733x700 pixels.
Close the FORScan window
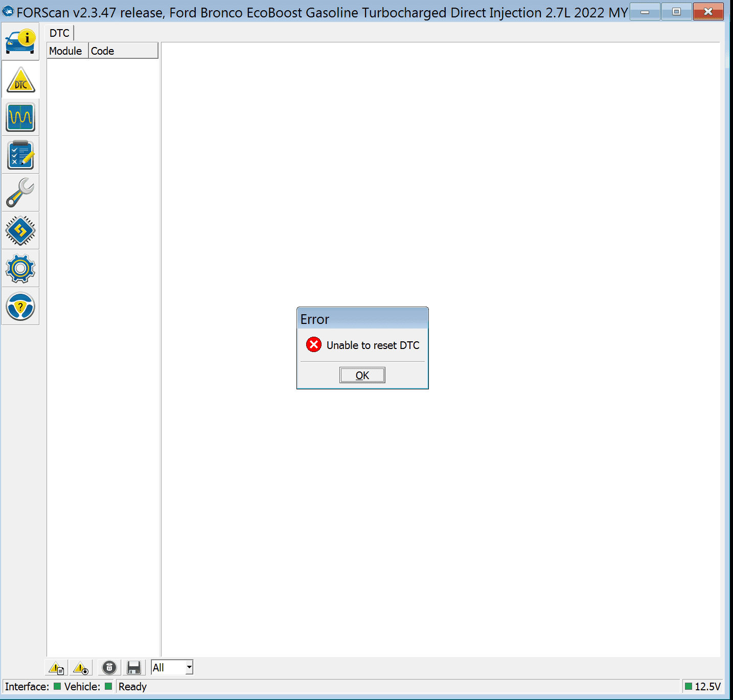pos(708,11)
